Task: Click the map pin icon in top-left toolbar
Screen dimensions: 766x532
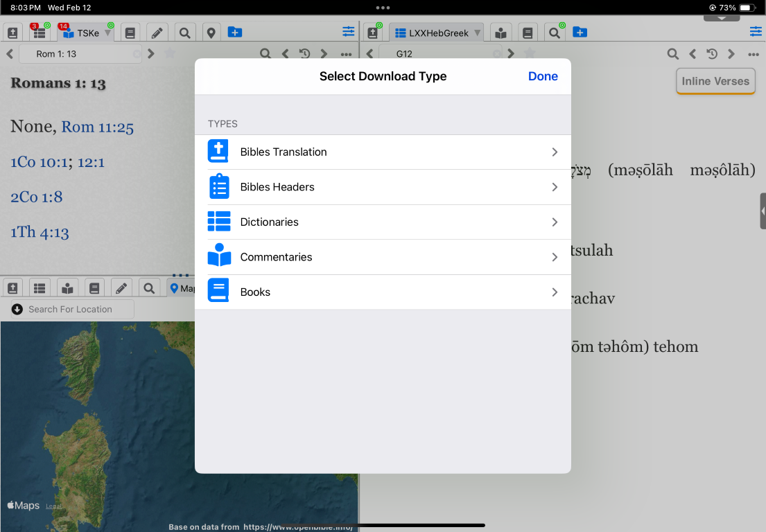Action: pos(211,33)
